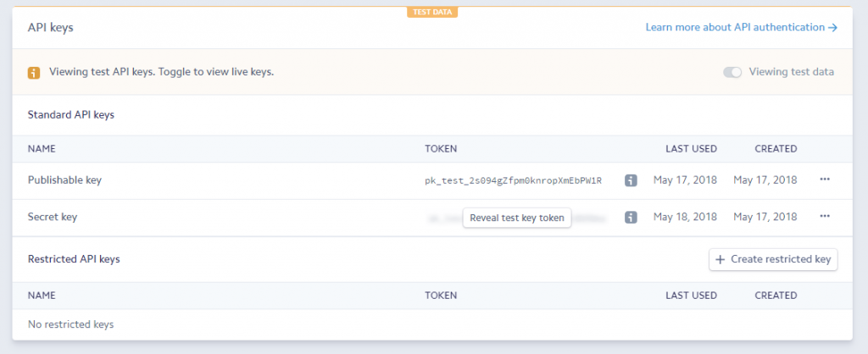Screen dimensions: 868x354
Task: Select the Secret key row name
Action: (x=53, y=217)
